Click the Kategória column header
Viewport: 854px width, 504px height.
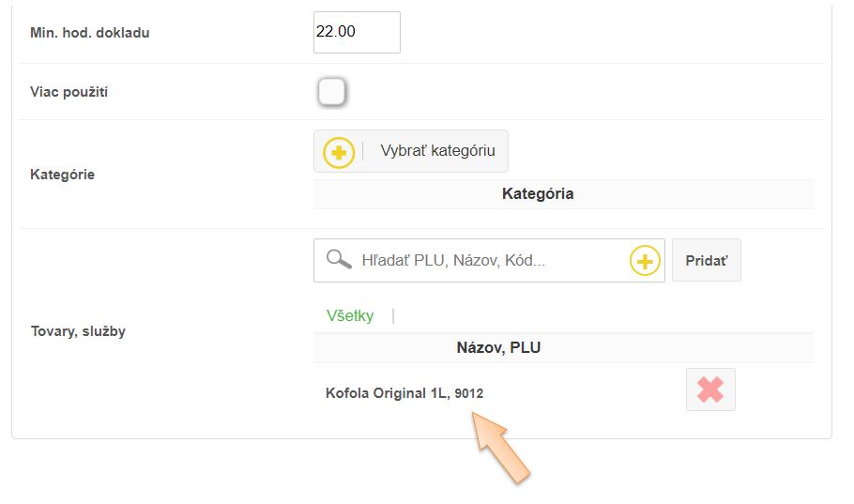click(538, 194)
